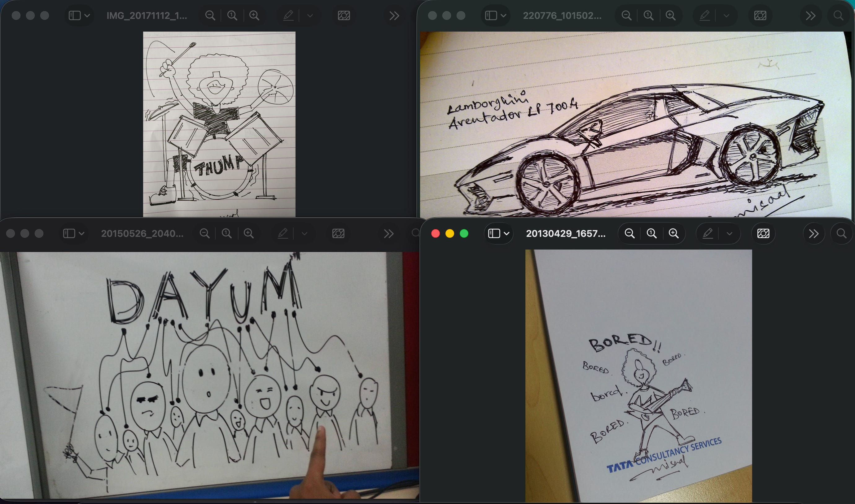Image resolution: width=855 pixels, height=504 pixels.
Task: Click background removal icon in the 20130429_1657 window
Action: click(x=763, y=234)
